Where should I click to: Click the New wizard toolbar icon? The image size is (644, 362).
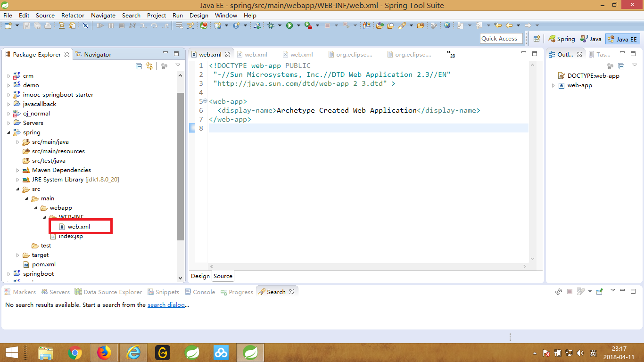8,25
